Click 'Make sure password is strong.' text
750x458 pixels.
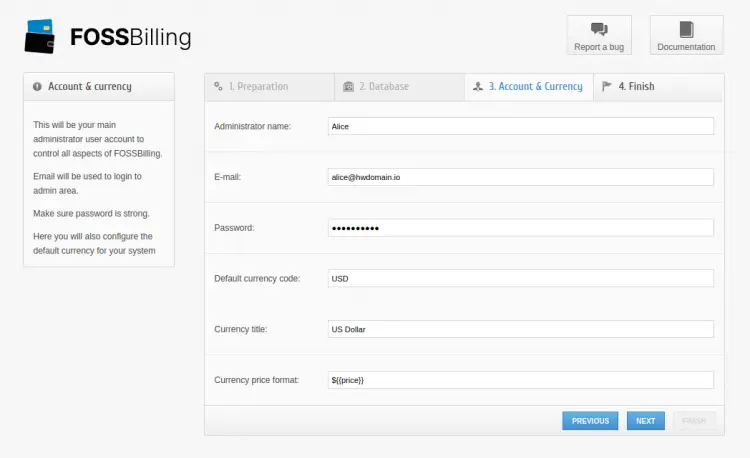91,213
